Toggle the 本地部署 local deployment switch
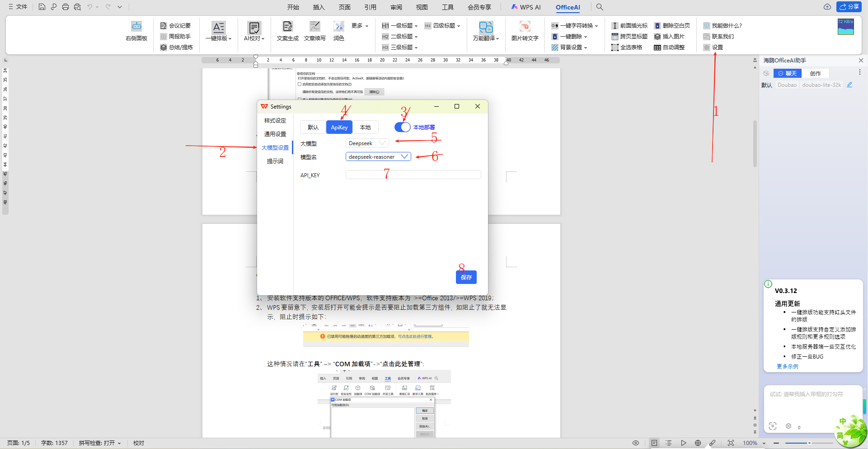The image size is (868, 449). coord(402,127)
